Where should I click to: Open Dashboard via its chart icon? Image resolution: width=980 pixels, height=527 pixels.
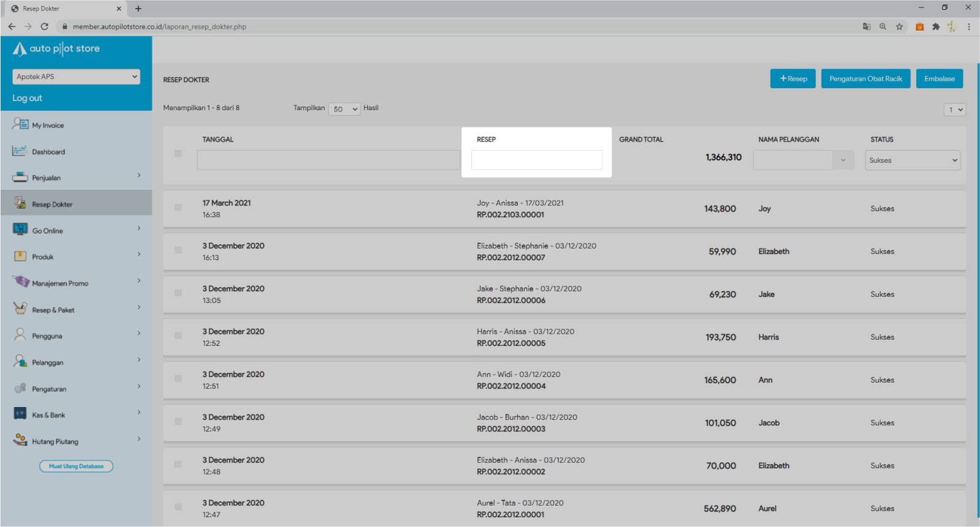(20, 151)
